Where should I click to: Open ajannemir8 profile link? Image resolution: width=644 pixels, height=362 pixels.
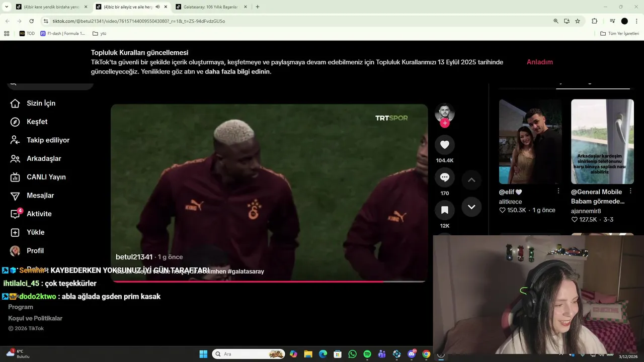(586, 211)
